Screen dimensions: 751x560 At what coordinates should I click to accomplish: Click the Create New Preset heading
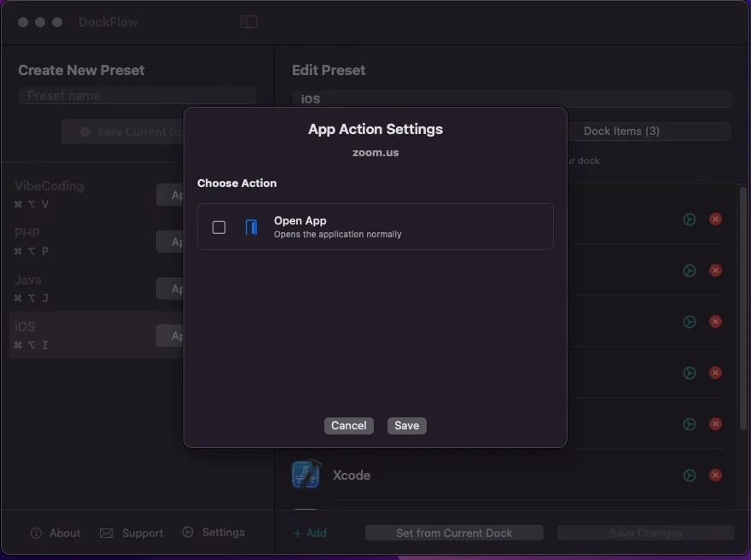tap(81, 70)
